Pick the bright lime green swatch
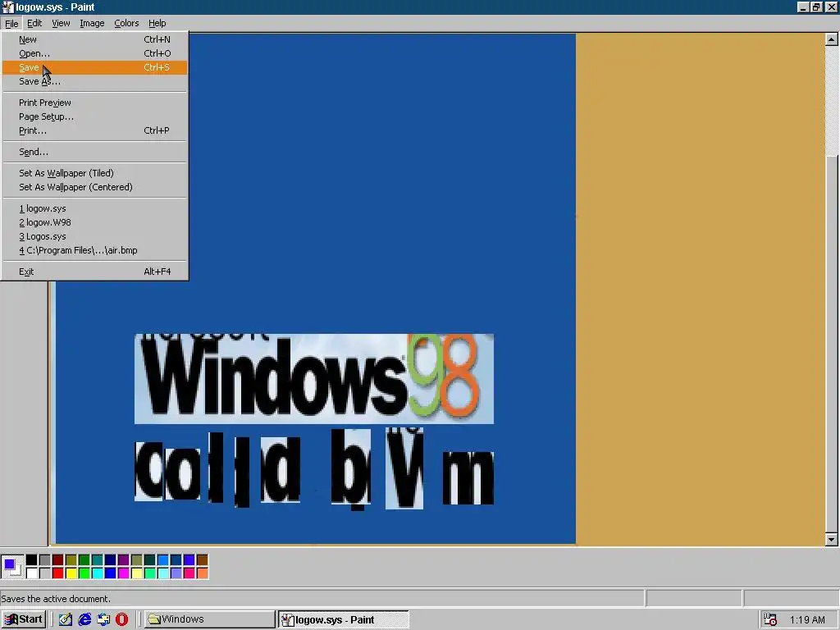Screen dimensions: 840x630 point(84,573)
